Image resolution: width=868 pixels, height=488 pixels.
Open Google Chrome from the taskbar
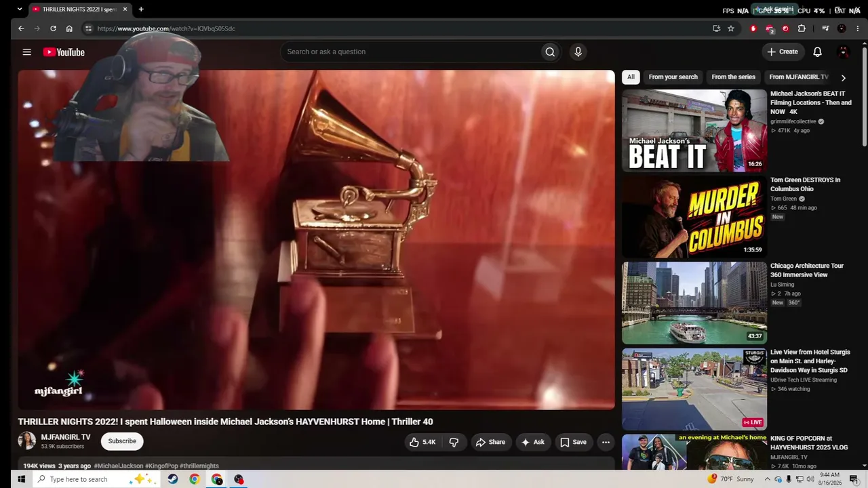(195, 479)
